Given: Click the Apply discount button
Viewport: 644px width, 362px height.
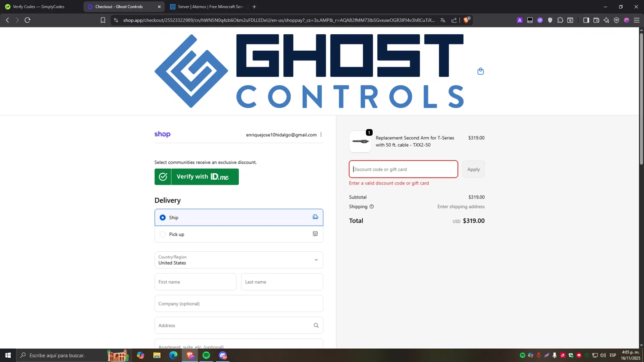Looking at the screenshot, I should (474, 169).
